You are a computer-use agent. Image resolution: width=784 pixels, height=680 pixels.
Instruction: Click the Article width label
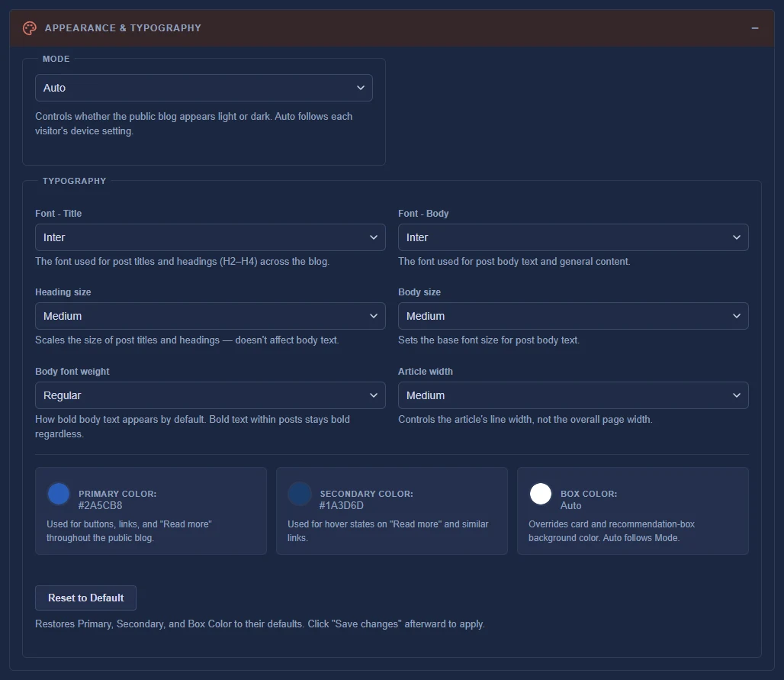coord(426,371)
